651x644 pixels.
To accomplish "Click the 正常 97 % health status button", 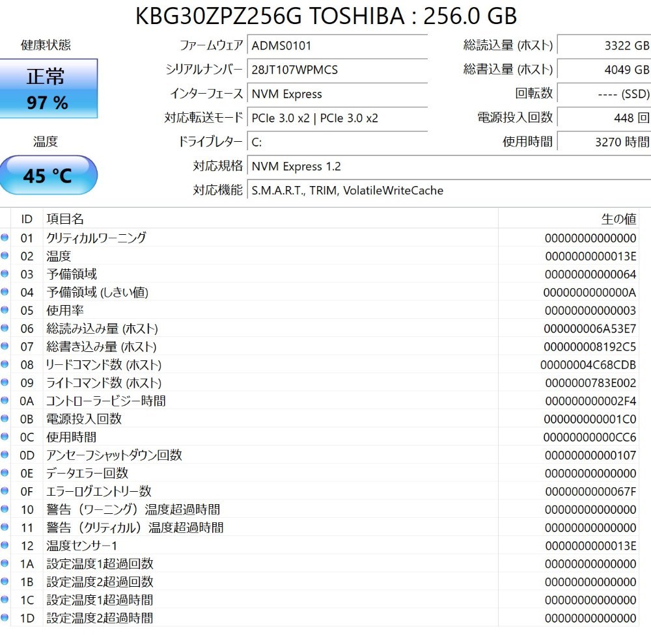I will coord(48,89).
